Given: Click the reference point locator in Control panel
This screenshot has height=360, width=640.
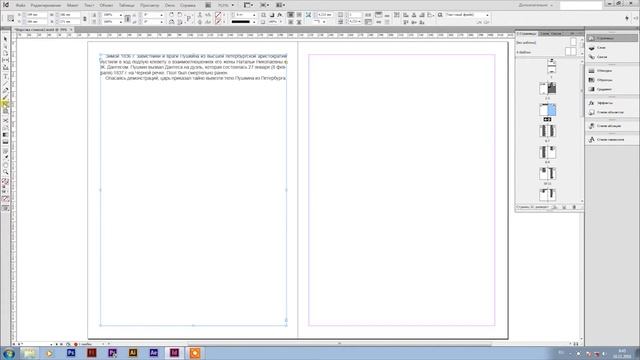Looking at the screenshot, I should (11, 18).
